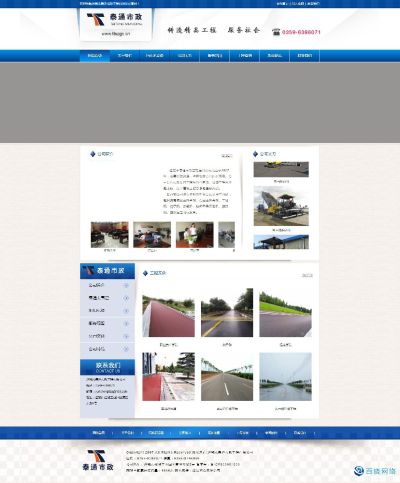Open the road with green grass slope photo

286,312
